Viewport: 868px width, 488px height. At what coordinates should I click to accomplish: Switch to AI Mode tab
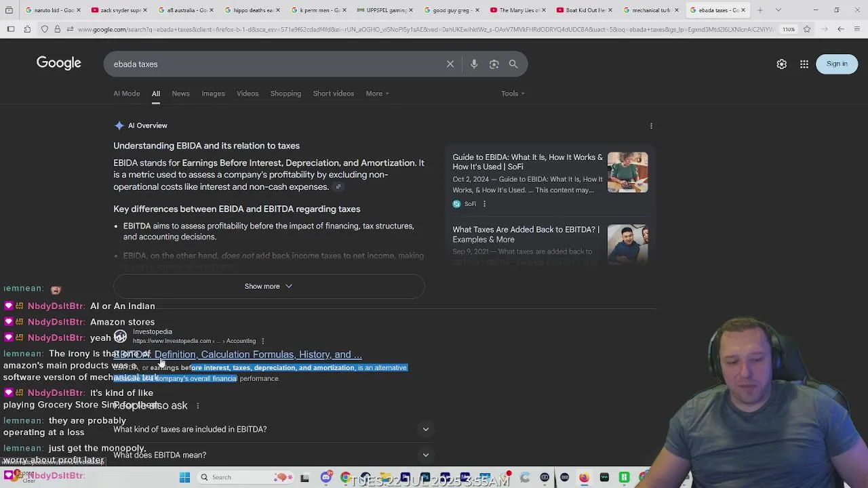click(x=127, y=94)
